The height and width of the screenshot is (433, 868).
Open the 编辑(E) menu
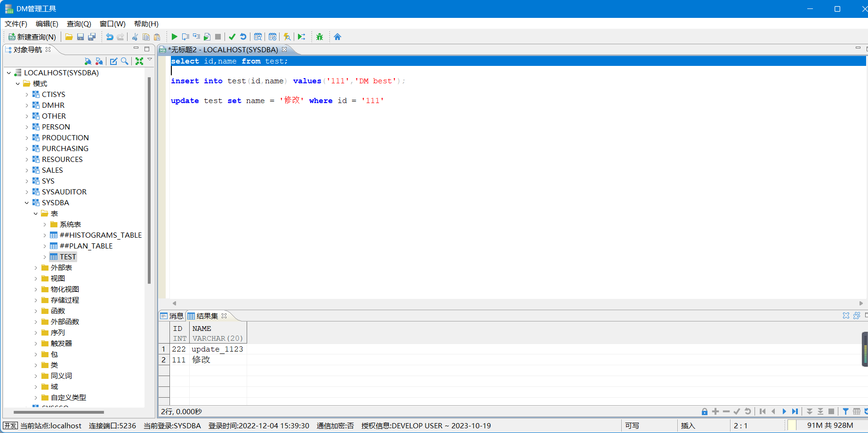point(47,24)
